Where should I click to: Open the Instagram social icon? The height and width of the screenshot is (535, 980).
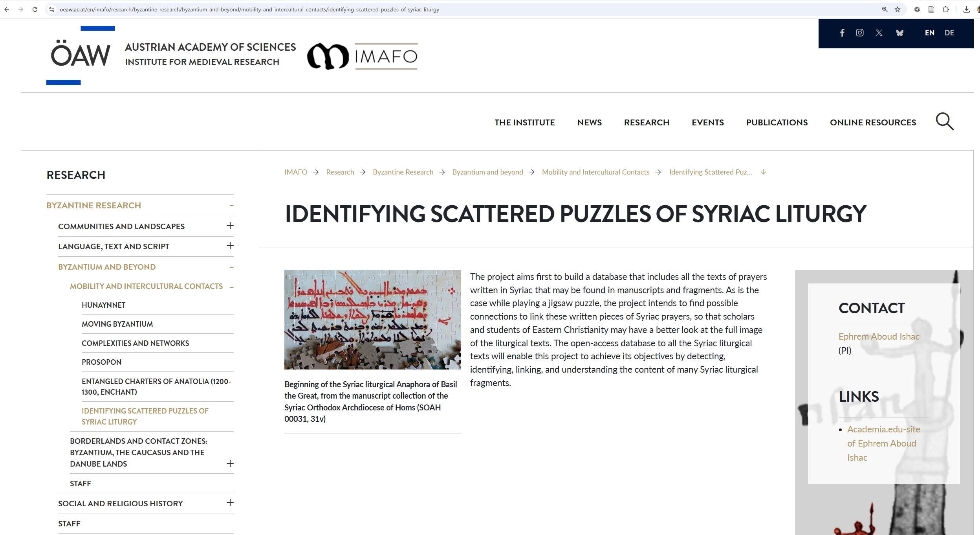859,33
